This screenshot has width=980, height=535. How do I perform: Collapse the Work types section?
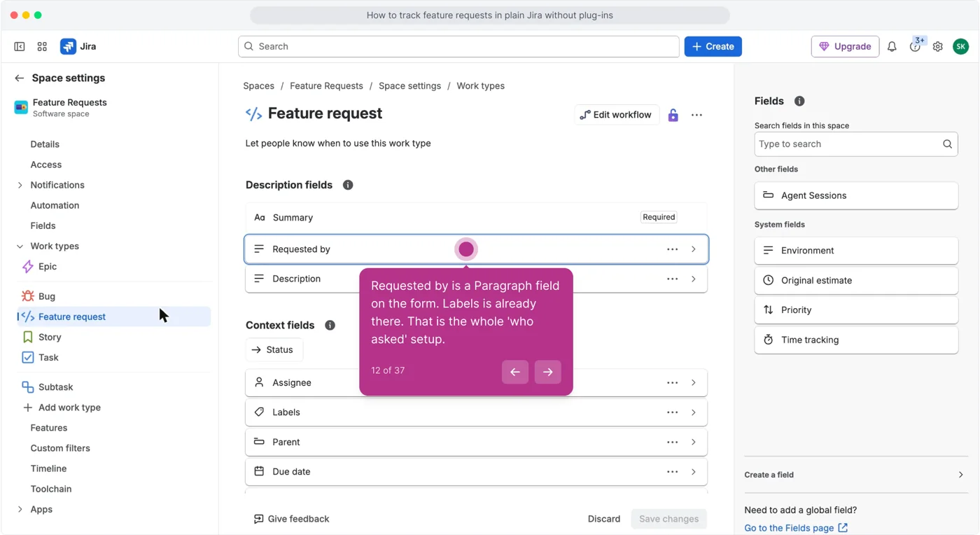coord(20,246)
